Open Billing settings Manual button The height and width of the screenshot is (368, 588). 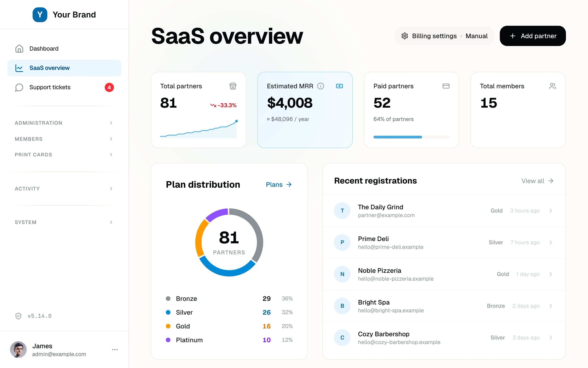(444, 36)
